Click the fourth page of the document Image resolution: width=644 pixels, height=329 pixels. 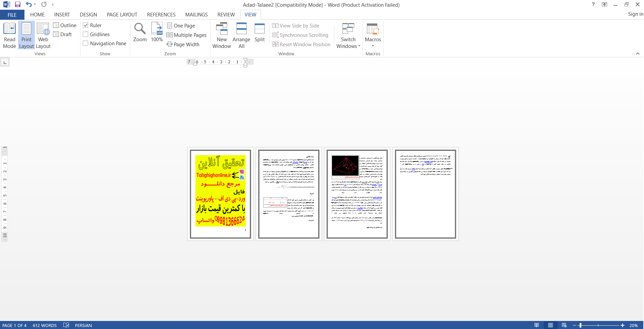pos(426,194)
